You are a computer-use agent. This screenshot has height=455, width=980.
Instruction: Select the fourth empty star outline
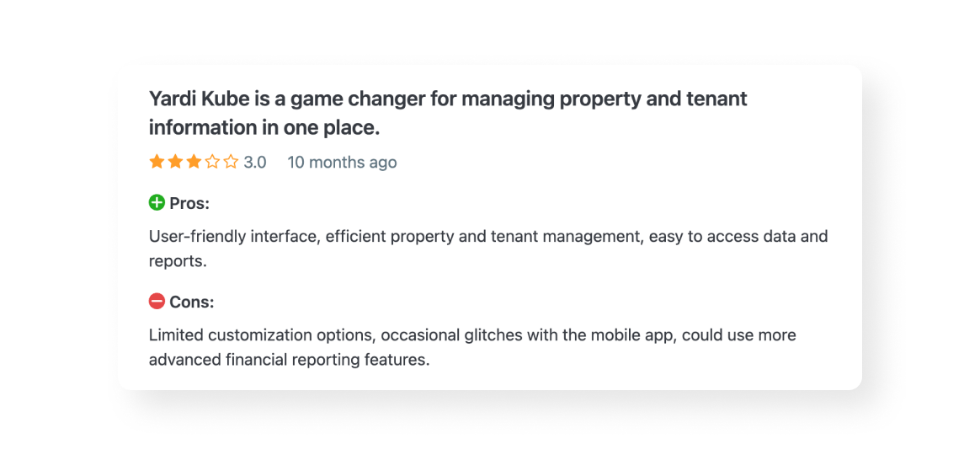pyautogui.click(x=212, y=162)
